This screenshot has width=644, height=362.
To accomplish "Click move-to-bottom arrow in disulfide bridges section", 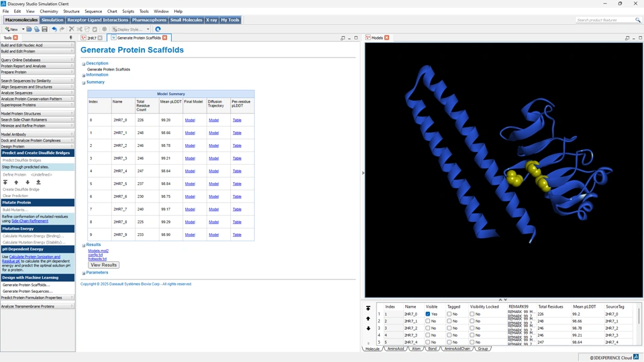I will click(x=38, y=182).
